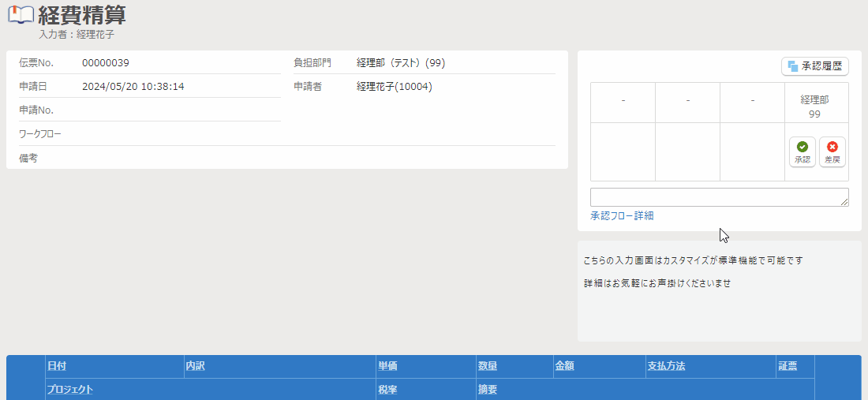Select the 単価 column header
Screen dimensions: 868x400
click(x=387, y=366)
